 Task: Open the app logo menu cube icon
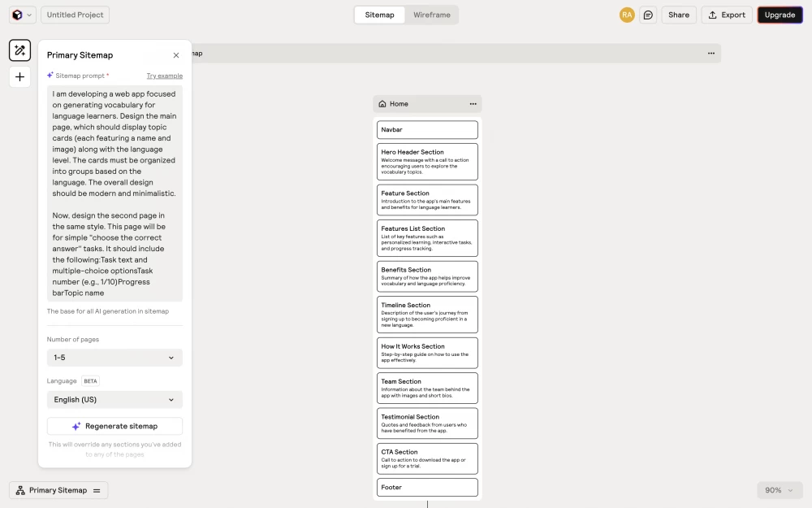pyautogui.click(x=17, y=14)
